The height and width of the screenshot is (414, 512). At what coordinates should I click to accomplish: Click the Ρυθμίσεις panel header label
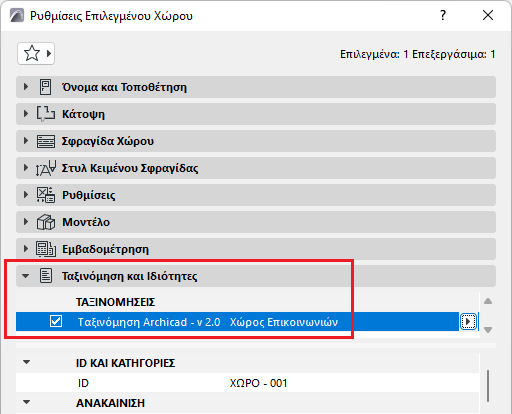(89, 195)
